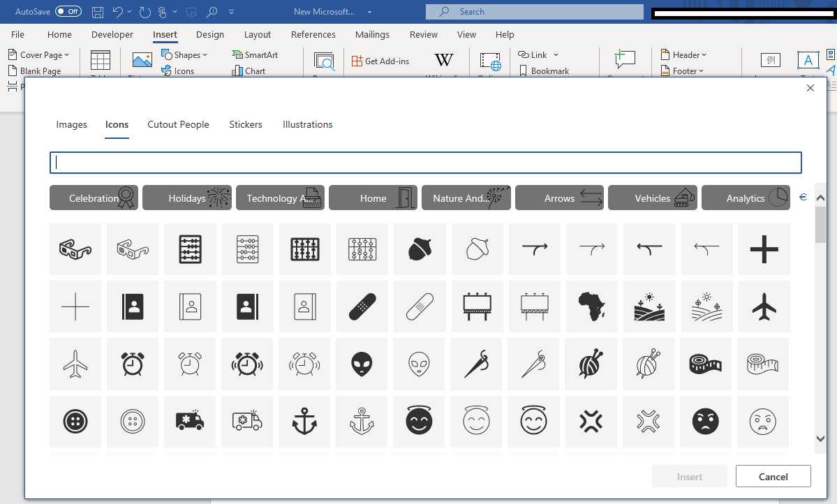The width and height of the screenshot is (837, 504).
Task: Filter icons by Analytics category
Action: [x=746, y=198]
